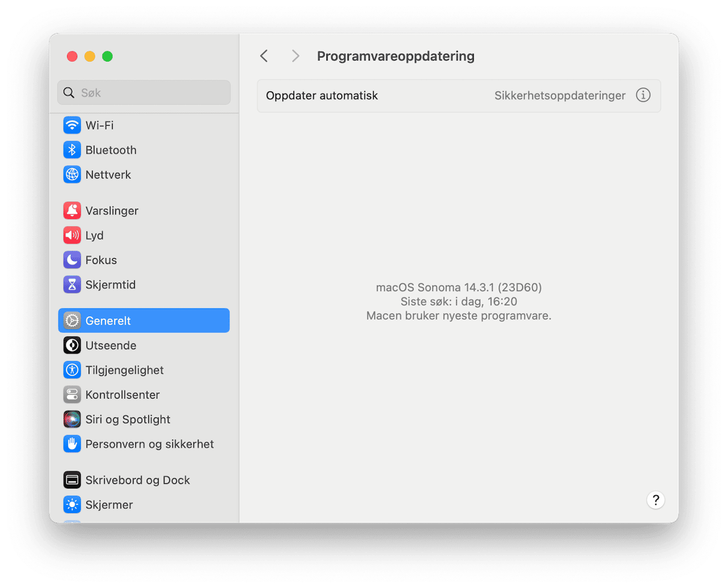The height and width of the screenshot is (588, 728).
Task: Click the help question mark button
Action: pyautogui.click(x=656, y=500)
